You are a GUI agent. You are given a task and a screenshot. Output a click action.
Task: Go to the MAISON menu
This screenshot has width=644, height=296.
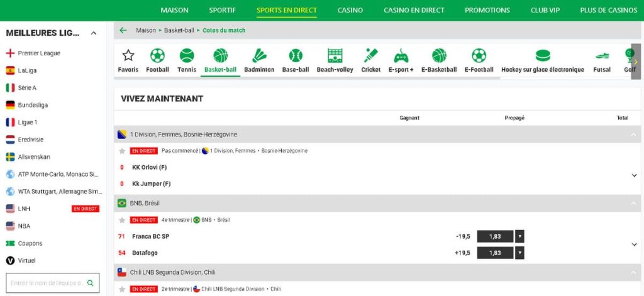coord(175,10)
